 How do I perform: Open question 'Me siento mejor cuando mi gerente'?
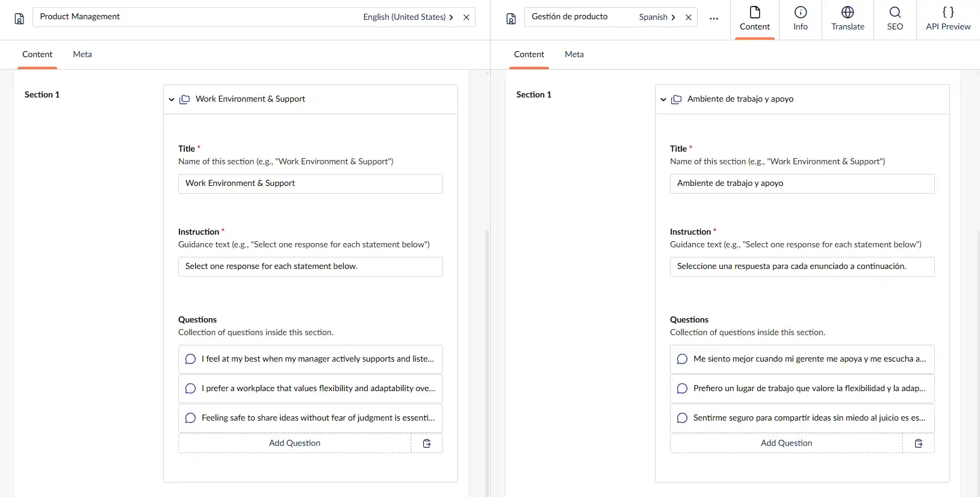pos(802,359)
